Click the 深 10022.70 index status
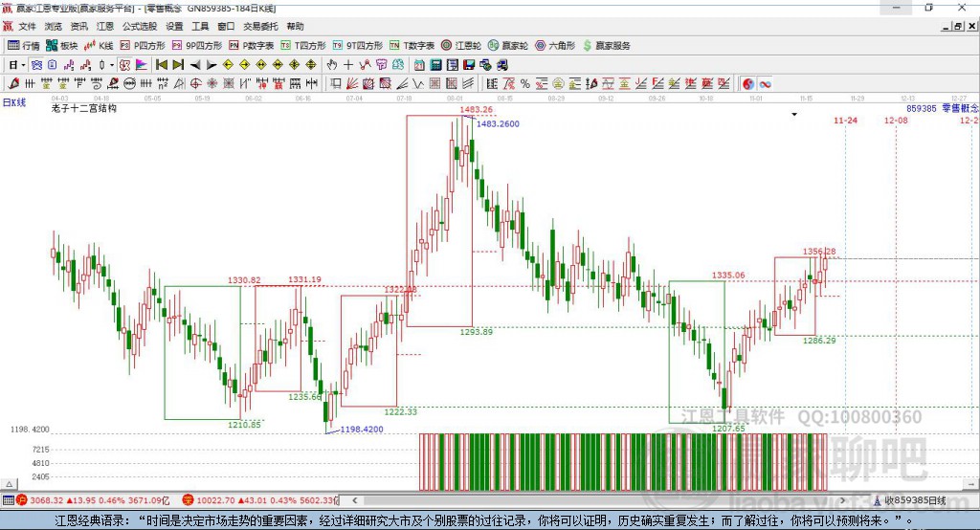 [260, 500]
